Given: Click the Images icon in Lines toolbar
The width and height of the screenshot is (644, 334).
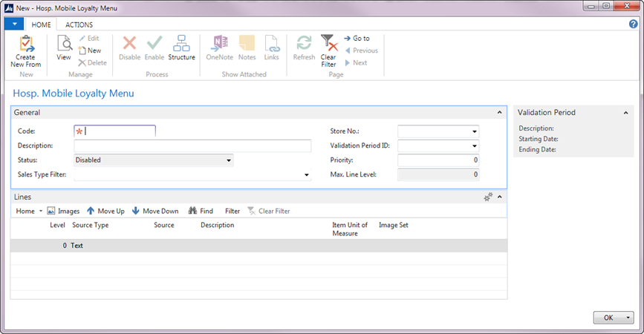Looking at the screenshot, I should click(53, 211).
